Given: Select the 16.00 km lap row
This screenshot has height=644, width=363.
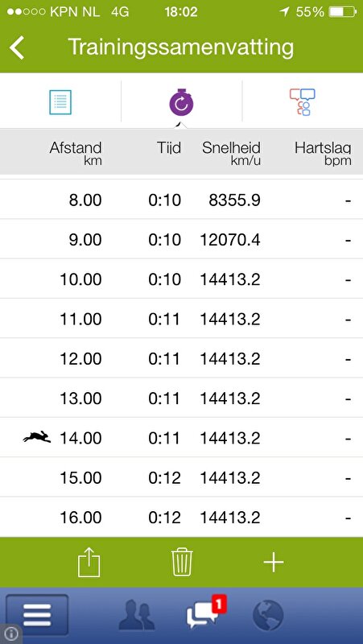Looking at the screenshot, I should point(182,517).
